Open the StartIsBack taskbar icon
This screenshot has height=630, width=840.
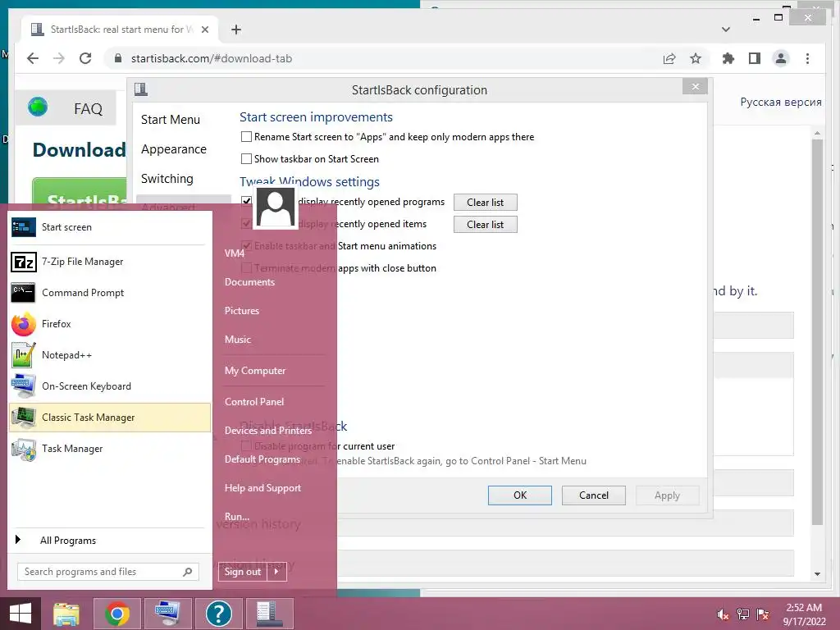pos(269,614)
